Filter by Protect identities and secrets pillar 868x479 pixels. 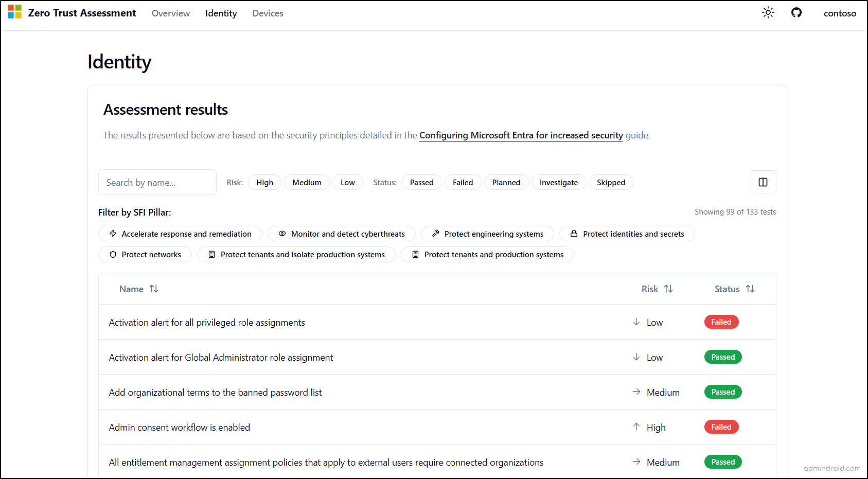tap(627, 234)
